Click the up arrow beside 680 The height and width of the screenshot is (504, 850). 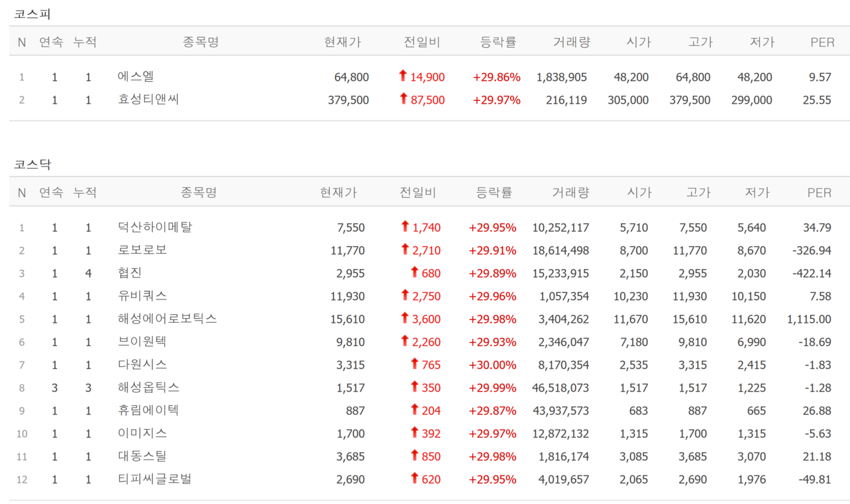[414, 272]
